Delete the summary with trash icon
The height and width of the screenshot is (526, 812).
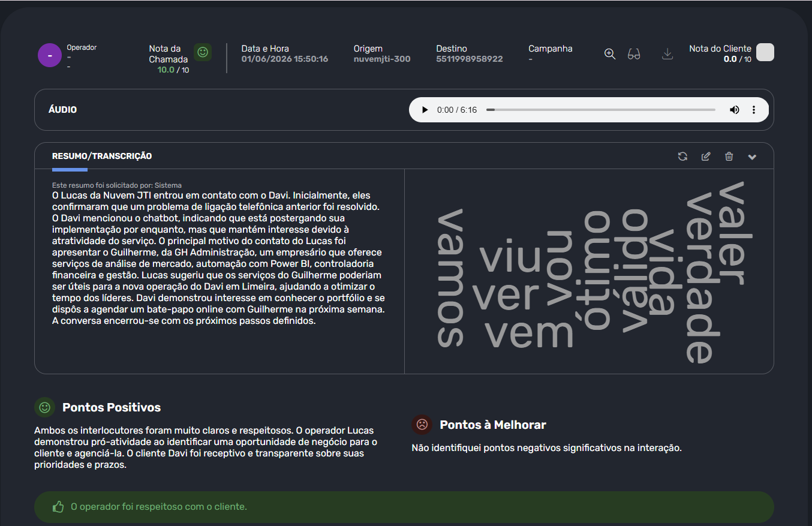coord(729,157)
